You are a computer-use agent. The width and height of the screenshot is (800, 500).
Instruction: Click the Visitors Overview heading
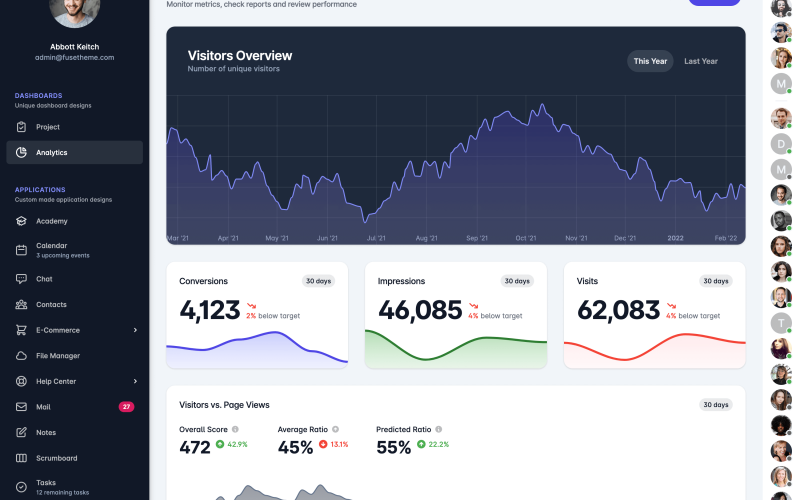[x=240, y=56]
